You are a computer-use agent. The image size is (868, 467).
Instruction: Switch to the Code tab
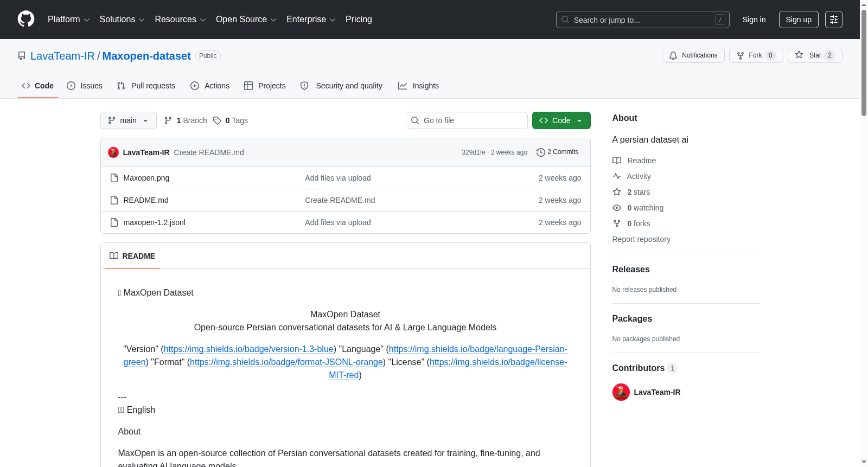point(38,86)
